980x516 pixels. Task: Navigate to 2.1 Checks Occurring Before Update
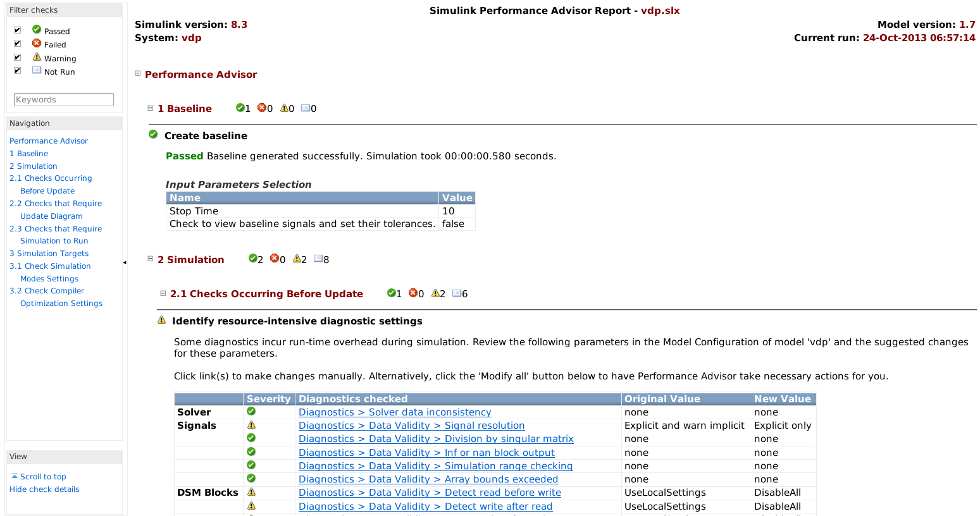[x=51, y=185]
